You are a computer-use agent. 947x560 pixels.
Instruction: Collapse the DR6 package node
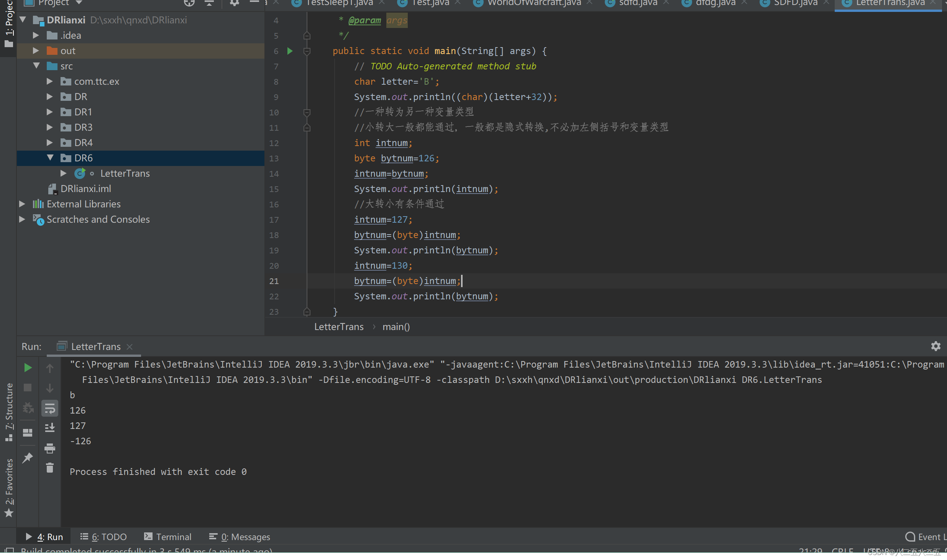click(x=50, y=158)
